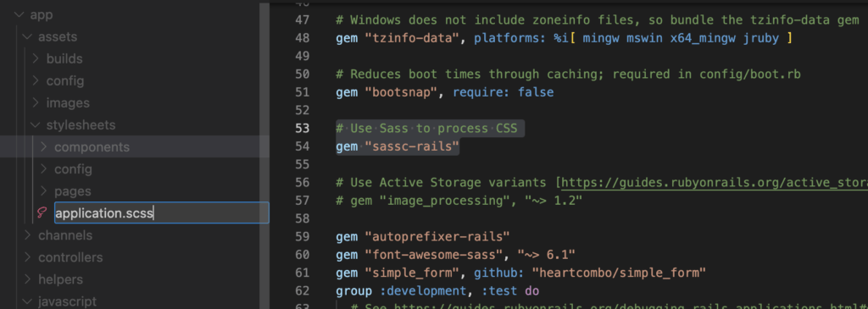Select the components folder label

(92, 147)
